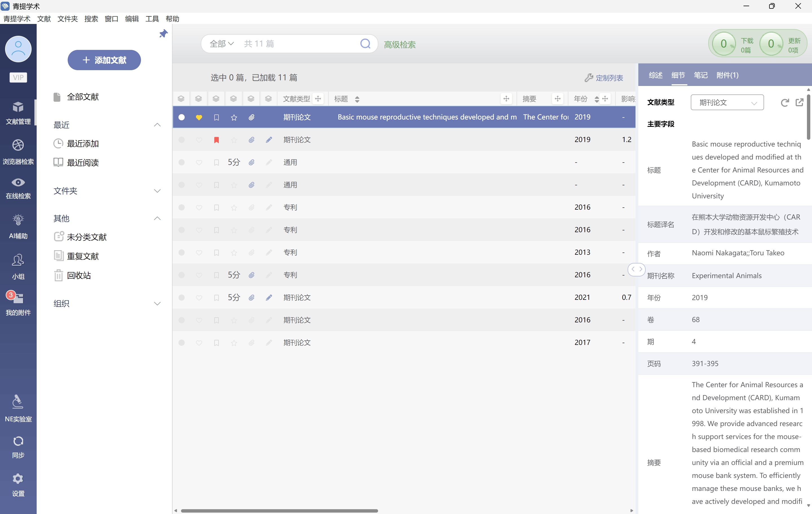Viewport: 812px width, 514px height.
Task: Select the radio circle of the 2021 期刊论文 row
Action: point(181,297)
